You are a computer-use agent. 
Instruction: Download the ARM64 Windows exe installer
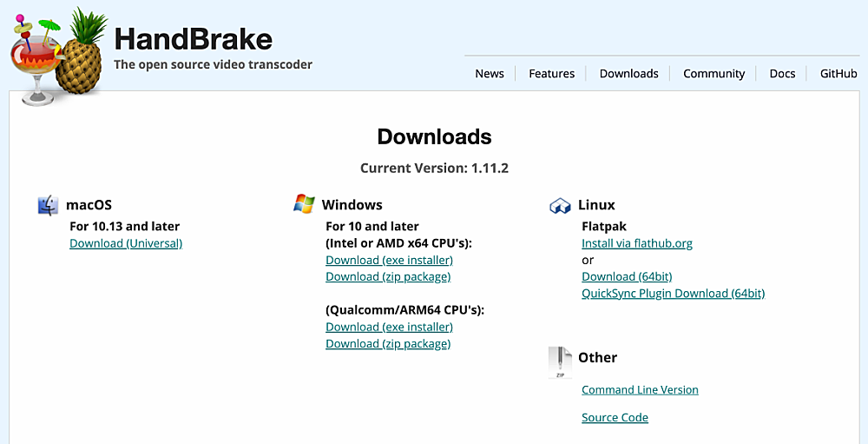[x=389, y=327]
